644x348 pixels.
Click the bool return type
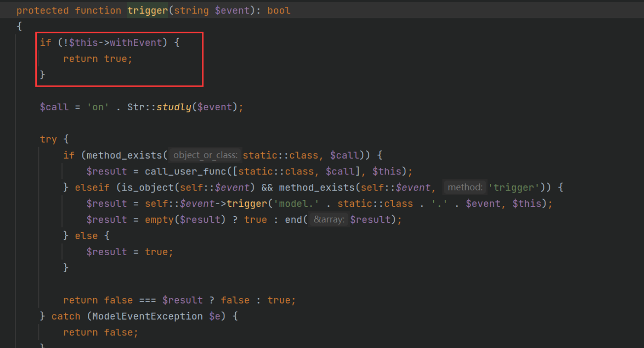click(x=279, y=10)
